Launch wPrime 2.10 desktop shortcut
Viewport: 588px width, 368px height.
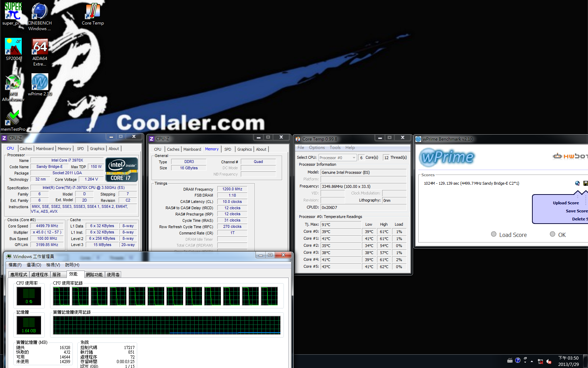[40, 84]
